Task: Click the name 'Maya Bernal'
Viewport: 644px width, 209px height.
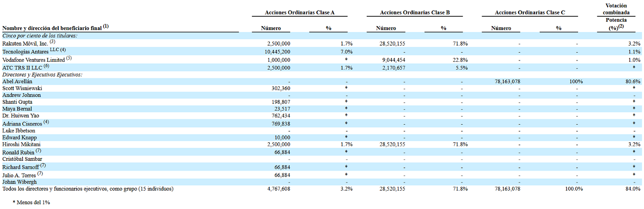Action: [x=17, y=109]
